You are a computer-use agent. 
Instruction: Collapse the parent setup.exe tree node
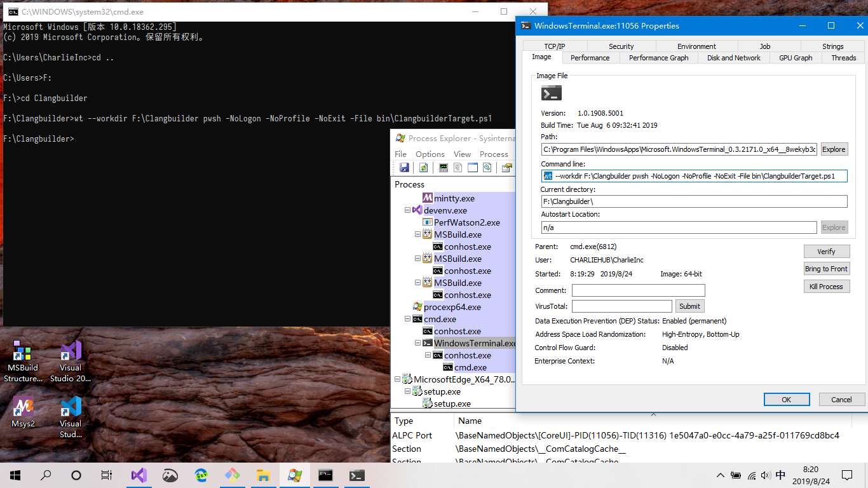(x=407, y=391)
